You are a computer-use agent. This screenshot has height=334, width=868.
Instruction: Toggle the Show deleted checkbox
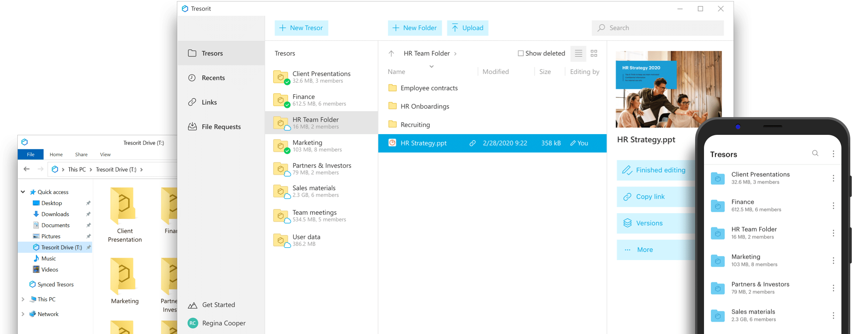(x=520, y=53)
